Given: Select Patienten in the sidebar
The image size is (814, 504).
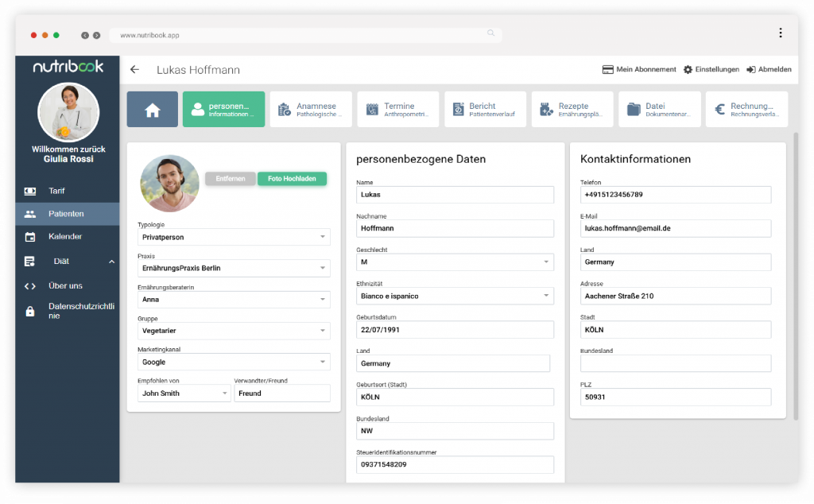Looking at the screenshot, I should [x=66, y=214].
